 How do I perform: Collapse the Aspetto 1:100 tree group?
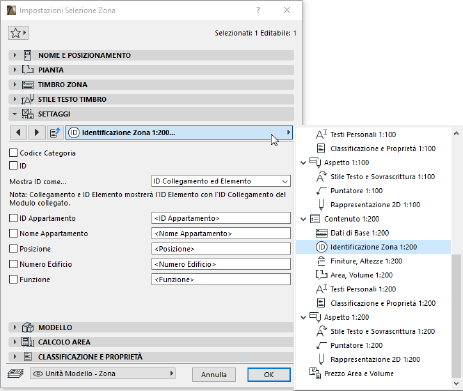303,163
